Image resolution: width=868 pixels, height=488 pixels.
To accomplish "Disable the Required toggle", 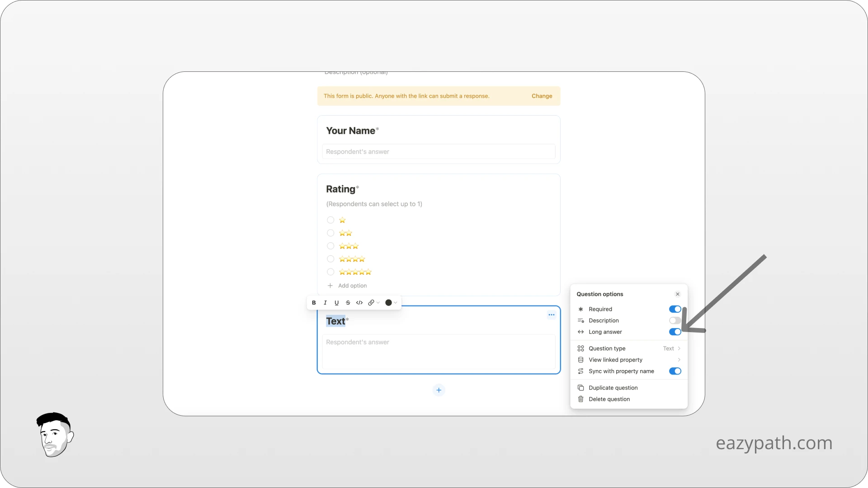I will (x=675, y=309).
